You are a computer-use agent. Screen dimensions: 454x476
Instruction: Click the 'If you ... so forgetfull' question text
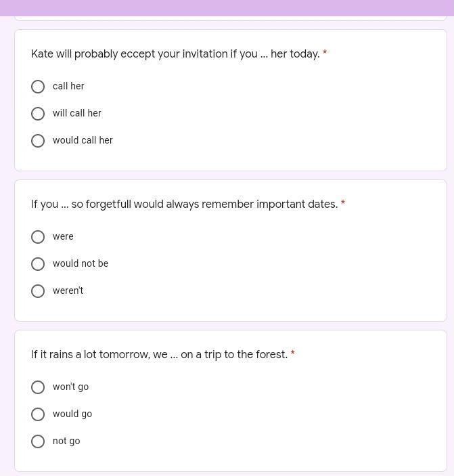click(x=185, y=204)
